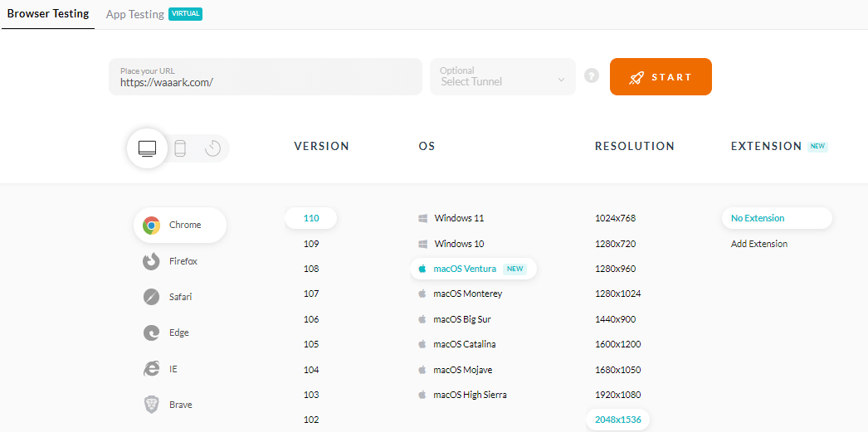The image size is (868, 432).
Task: Click the Apple logo beside macOS Big Sur
Action: pyautogui.click(x=422, y=319)
